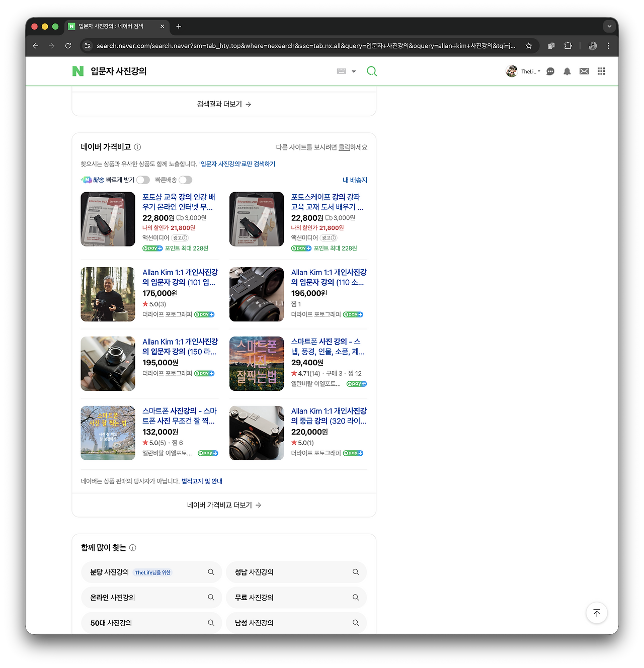Click the forward navigation arrow
Viewport: 644px width, 668px height.
pyautogui.click(x=51, y=46)
